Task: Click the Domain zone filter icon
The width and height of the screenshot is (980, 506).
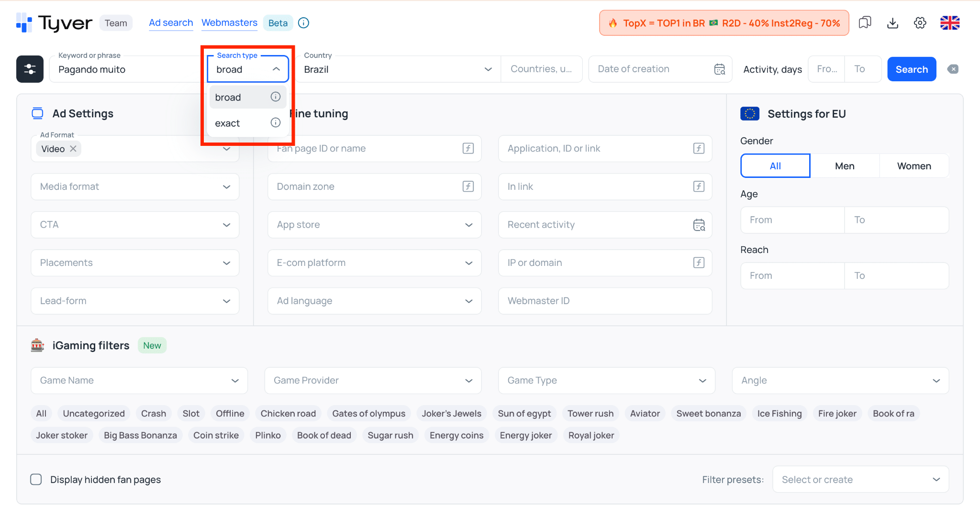Action: tap(468, 187)
